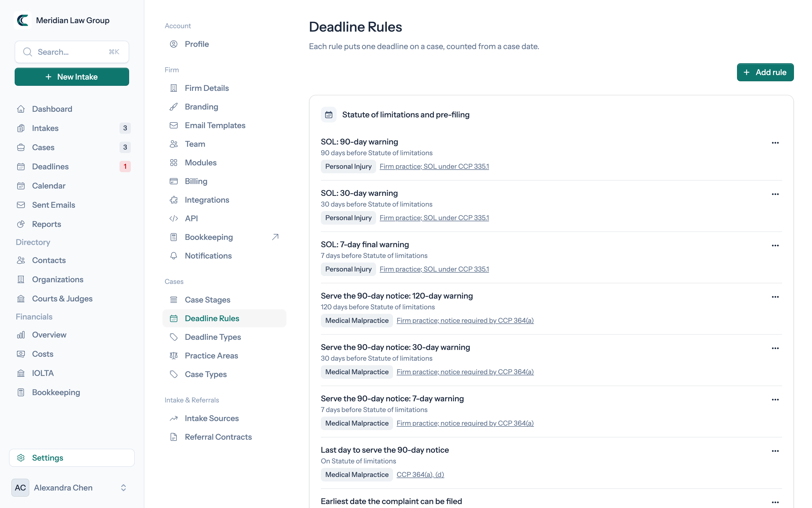The image size is (812, 508).
Task: Click the Dashboard home icon
Action: tap(21, 109)
